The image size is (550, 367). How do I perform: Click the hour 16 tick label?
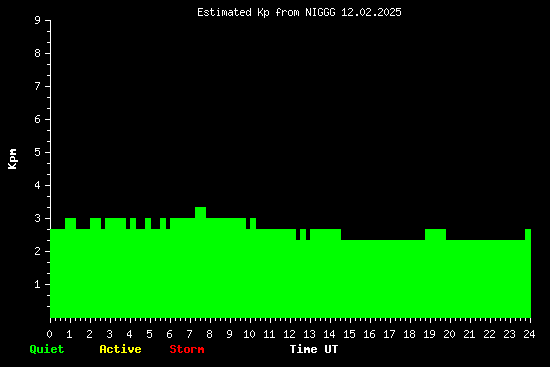coord(369,334)
